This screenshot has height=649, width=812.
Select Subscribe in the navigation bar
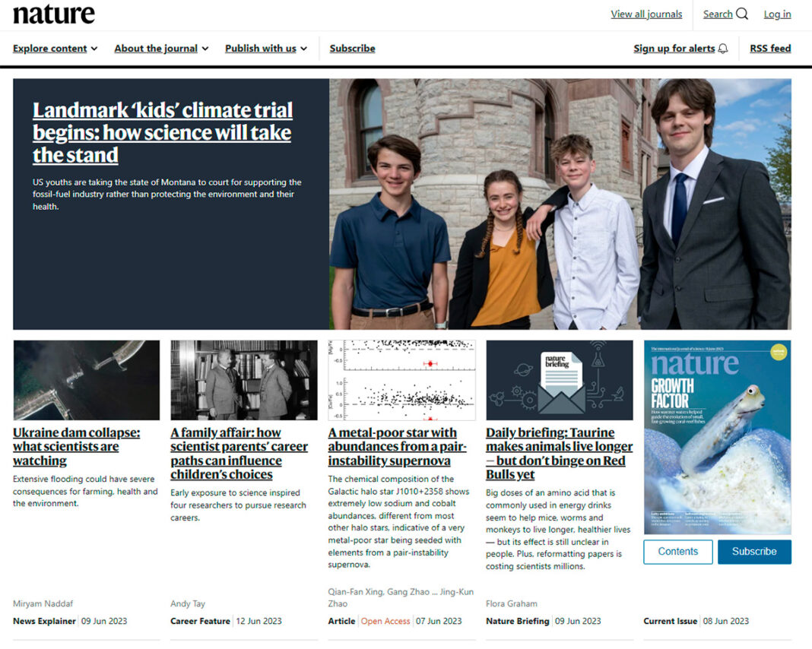352,48
